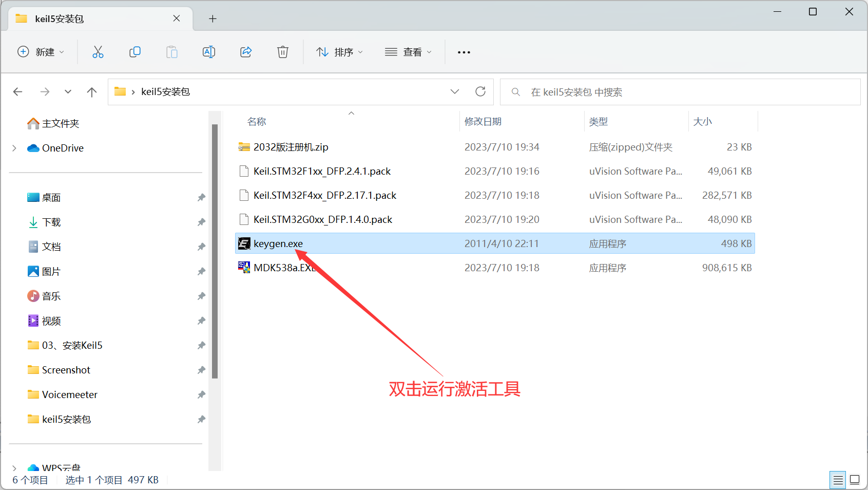Image resolution: width=868 pixels, height=490 pixels.
Task: Click the Paste clipboard icon
Action: tap(172, 52)
